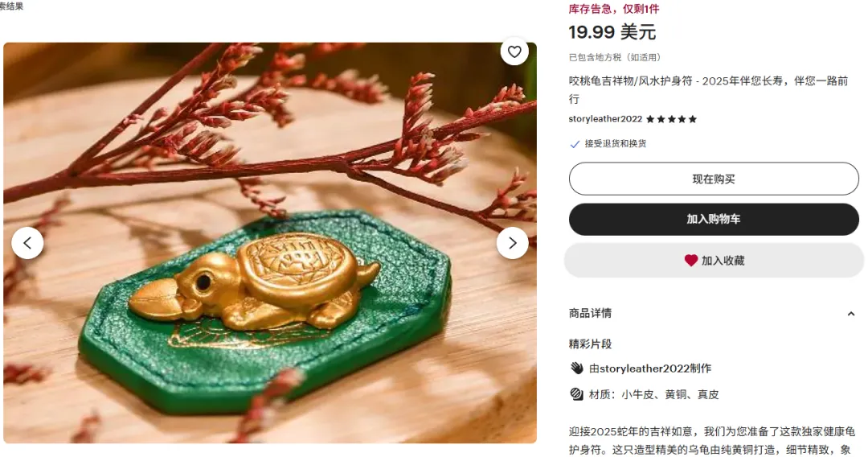Open the storyleather2022 seller link
This screenshot has width=868, height=457.
[605, 119]
